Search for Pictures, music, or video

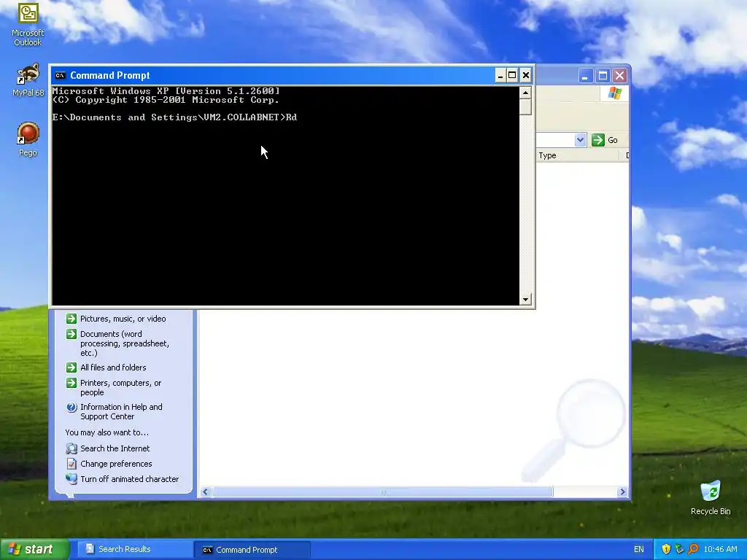pyautogui.click(x=123, y=319)
